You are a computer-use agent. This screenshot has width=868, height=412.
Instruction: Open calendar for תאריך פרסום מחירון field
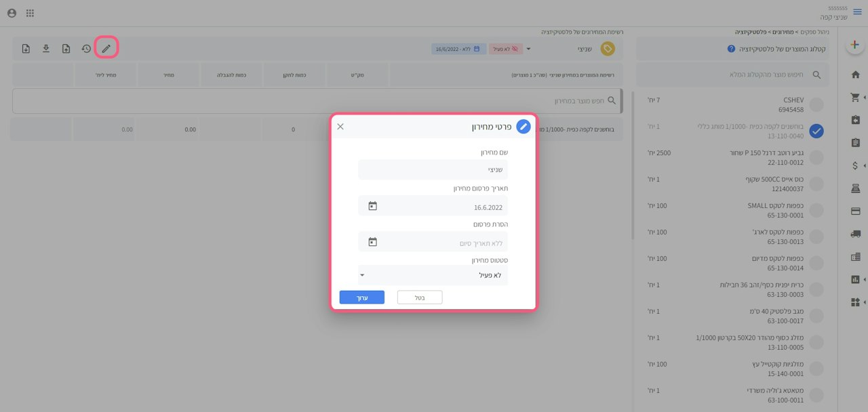[372, 206]
